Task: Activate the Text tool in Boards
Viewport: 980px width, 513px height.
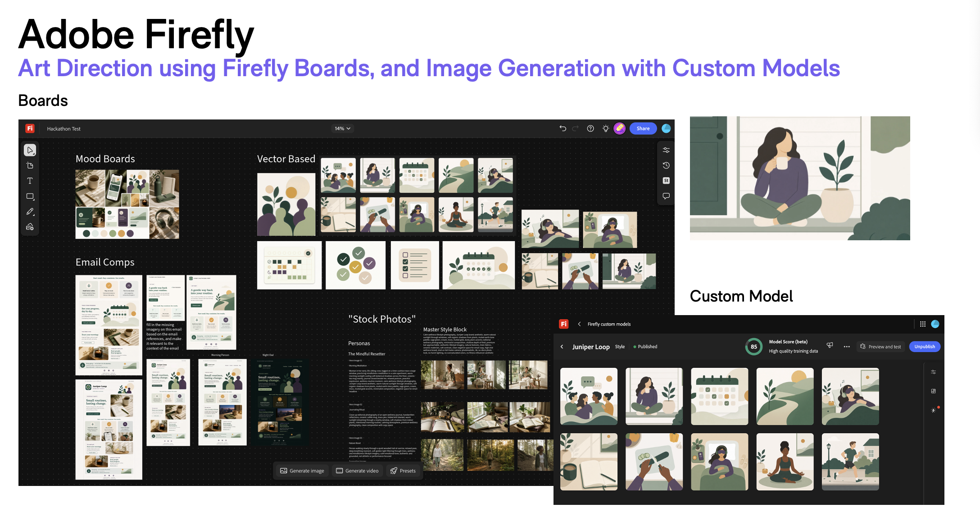Action: pyautogui.click(x=30, y=181)
